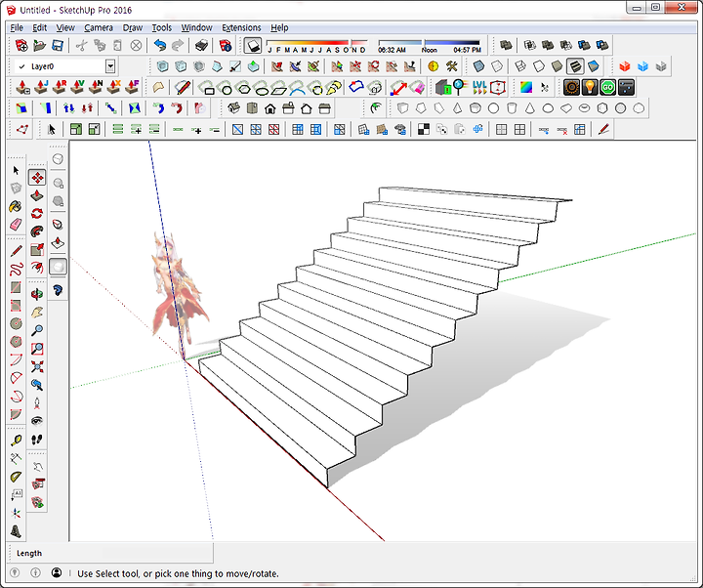Activate the Rotate tool
The height and width of the screenshot is (588, 703).
click(x=37, y=214)
